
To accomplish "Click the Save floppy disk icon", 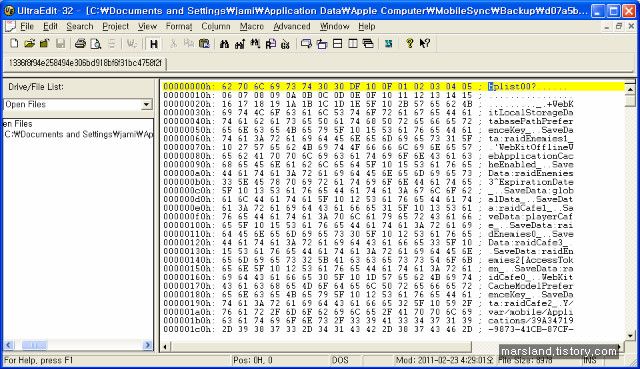I will (x=60, y=43).
